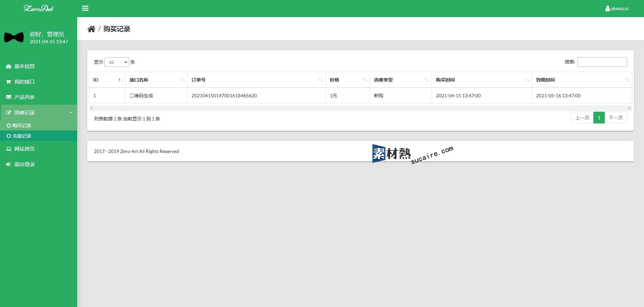This screenshot has width=644, height=307.
Task: Select 购买记录 submenu item
Action: point(39,125)
